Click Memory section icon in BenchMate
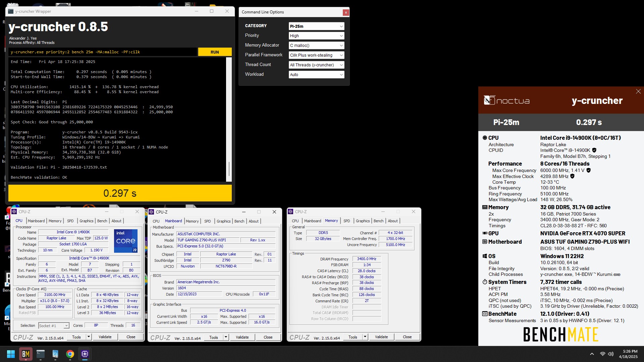 [485, 207]
